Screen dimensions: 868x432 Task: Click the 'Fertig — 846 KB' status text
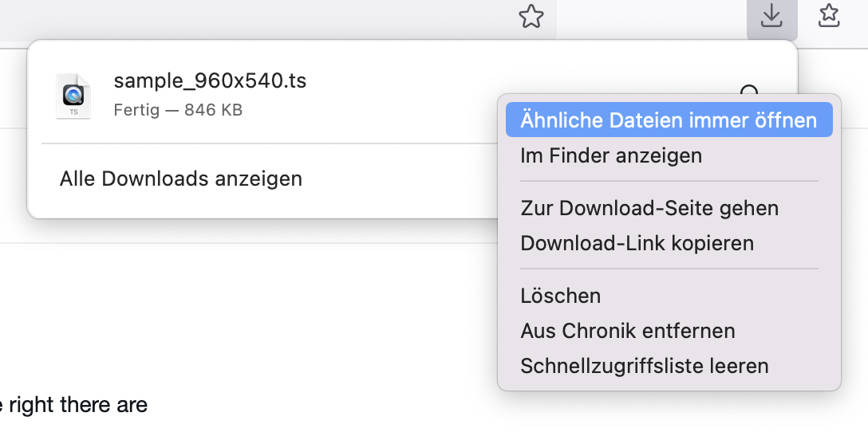click(x=178, y=110)
